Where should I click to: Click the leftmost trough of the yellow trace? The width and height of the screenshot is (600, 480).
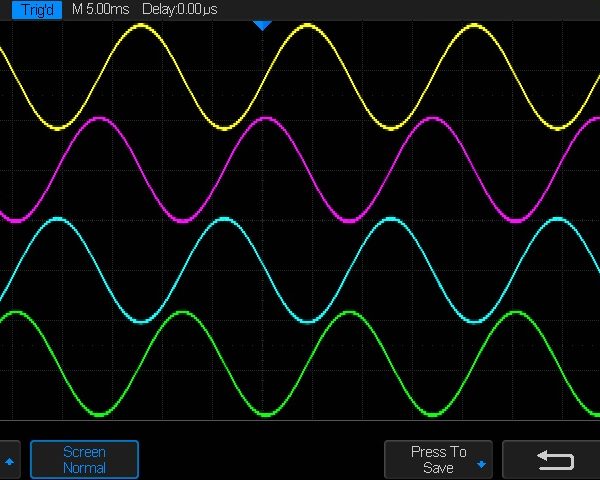[x=57, y=127]
